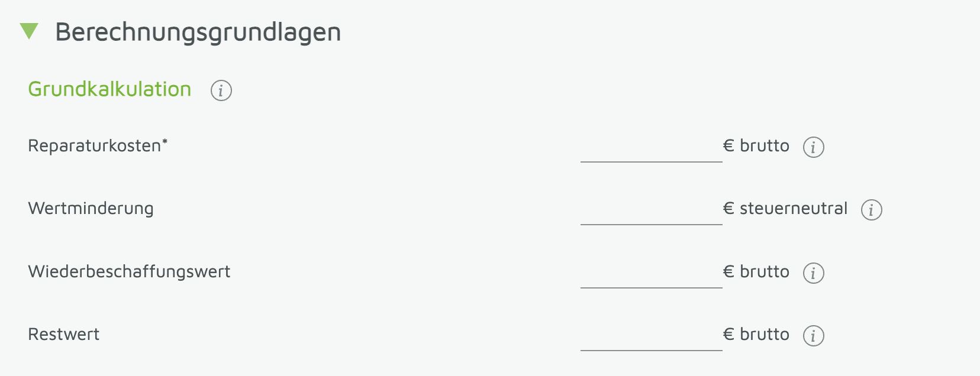Show info tooltip for Wiederbeschaffungswert
Image resolution: width=980 pixels, height=376 pixels.
click(x=814, y=273)
